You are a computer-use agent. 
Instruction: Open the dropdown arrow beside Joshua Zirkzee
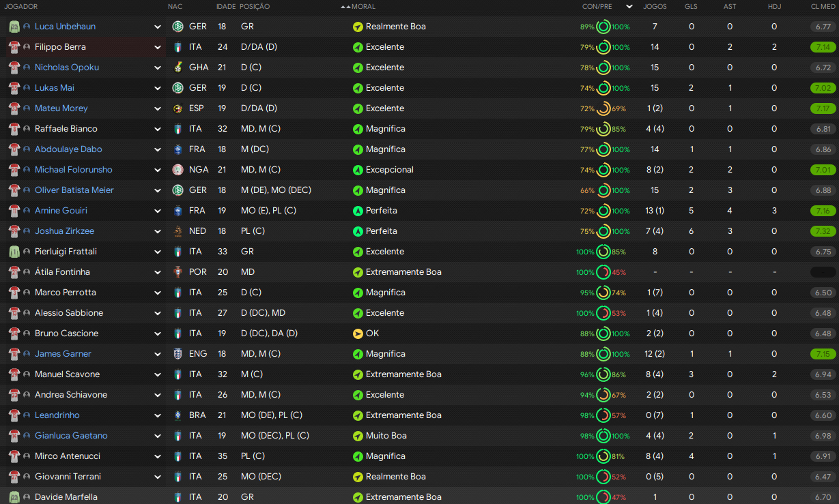[x=158, y=231]
